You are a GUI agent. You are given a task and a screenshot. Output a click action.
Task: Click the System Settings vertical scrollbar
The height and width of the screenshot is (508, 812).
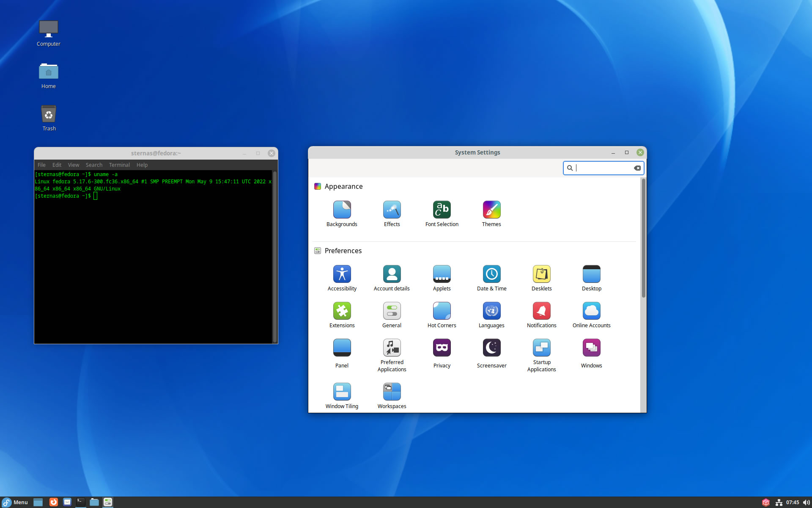[643, 238]
